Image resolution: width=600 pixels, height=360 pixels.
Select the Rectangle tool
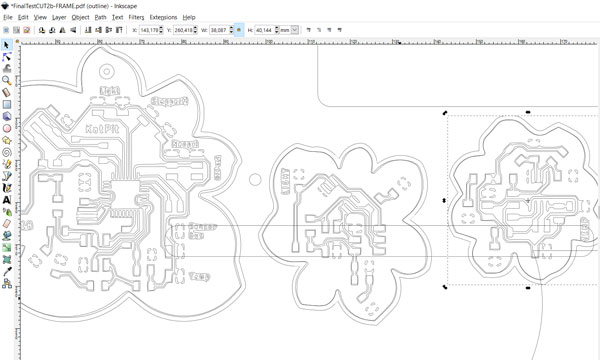[x=7, y=104]
